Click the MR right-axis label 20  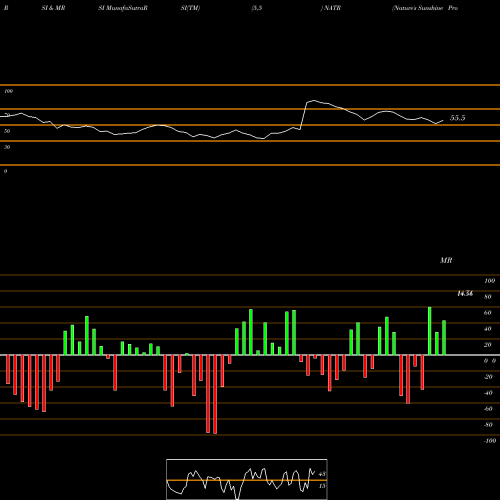[487, 345]
